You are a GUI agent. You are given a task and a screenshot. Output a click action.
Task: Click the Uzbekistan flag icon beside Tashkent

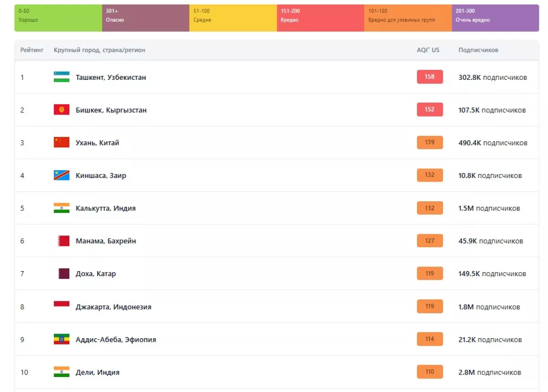pos(62,77)
